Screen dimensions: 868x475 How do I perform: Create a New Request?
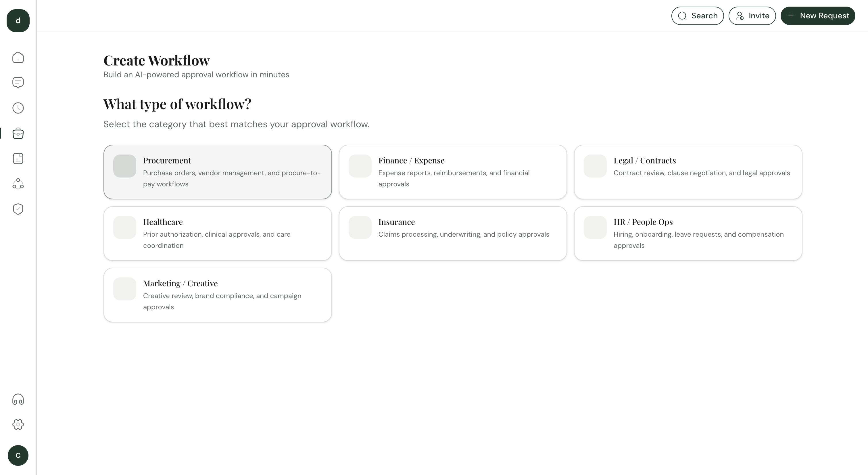(x=817, y=16)
